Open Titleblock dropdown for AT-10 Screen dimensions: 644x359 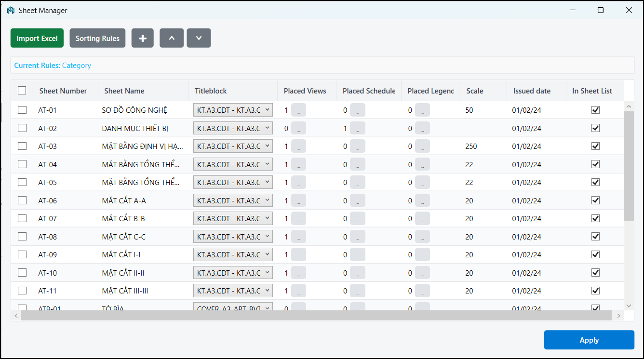233,273
